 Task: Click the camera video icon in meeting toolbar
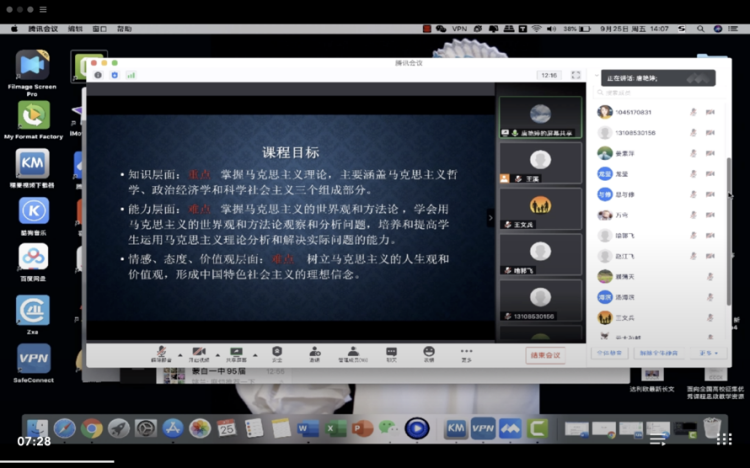197,351
